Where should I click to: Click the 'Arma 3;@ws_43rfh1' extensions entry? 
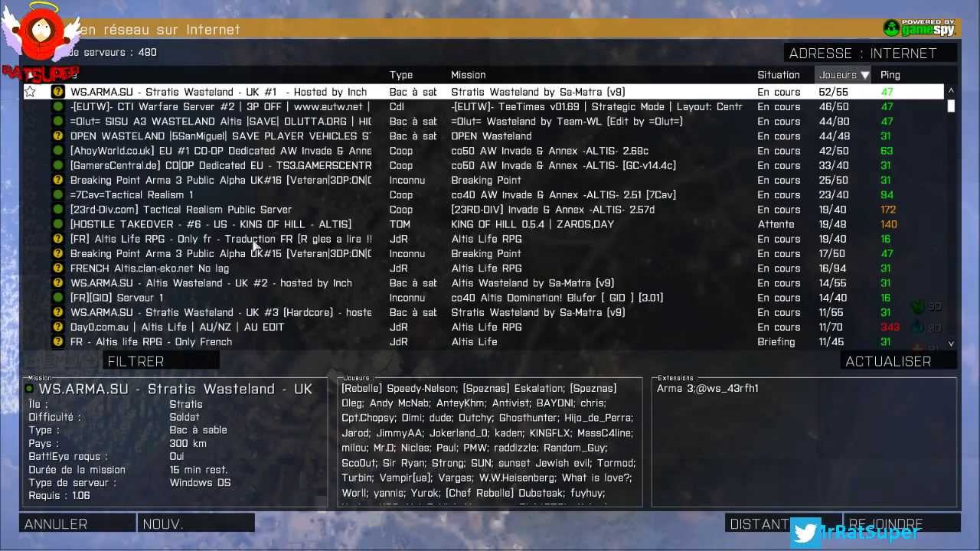click(707, 388)
